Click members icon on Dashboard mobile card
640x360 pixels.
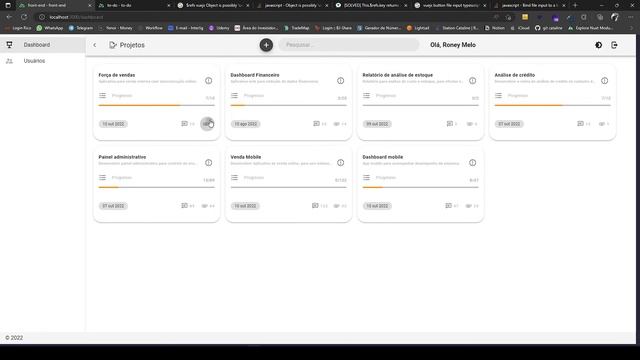pyautogui.click(x=469, y=206)
